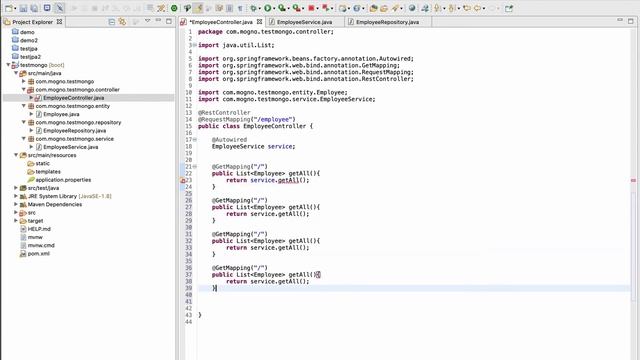Image resolution: width=640 pixels, height=360 pixels.
Task: Switch to the EmployeeRepository.java tab
Action: (387, 22)
